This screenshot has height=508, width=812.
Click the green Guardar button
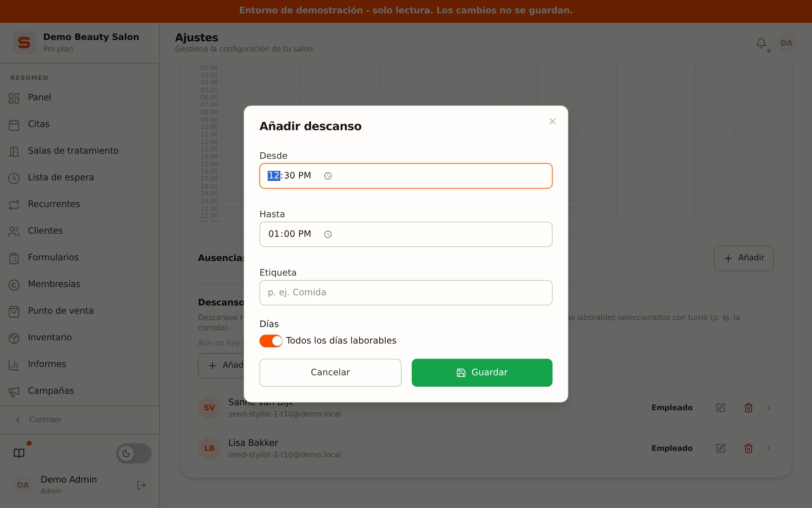[482, 372]
